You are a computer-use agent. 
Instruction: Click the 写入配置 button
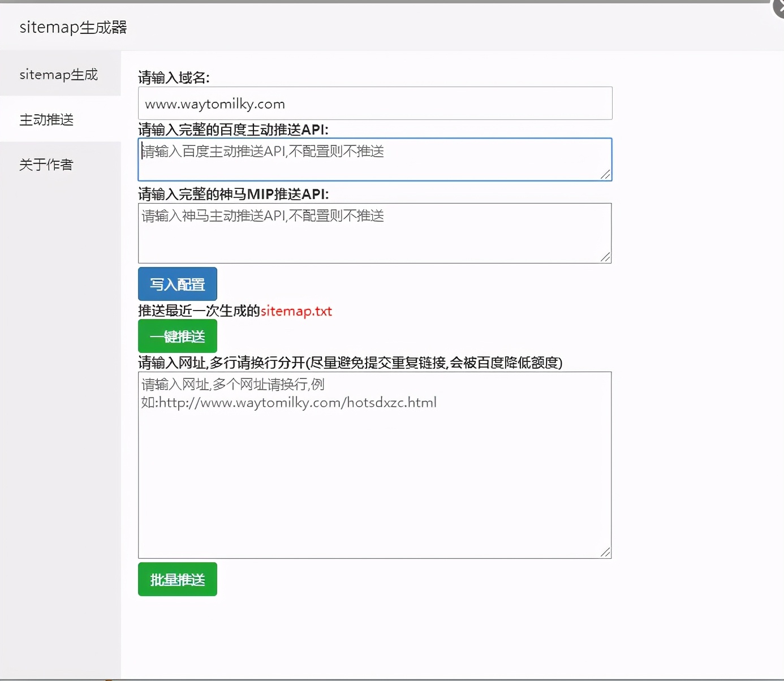point(178,284)
